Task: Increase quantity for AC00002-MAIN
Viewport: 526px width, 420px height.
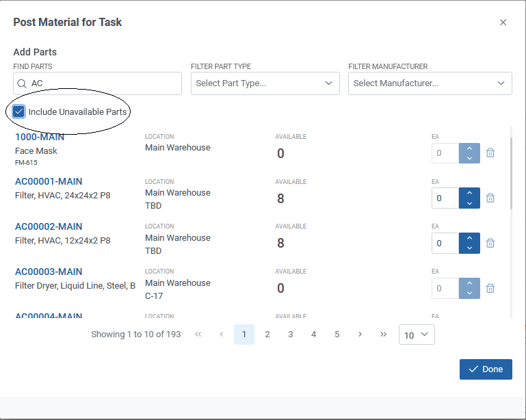Action: pyautogui.click(x=469, y=238)
